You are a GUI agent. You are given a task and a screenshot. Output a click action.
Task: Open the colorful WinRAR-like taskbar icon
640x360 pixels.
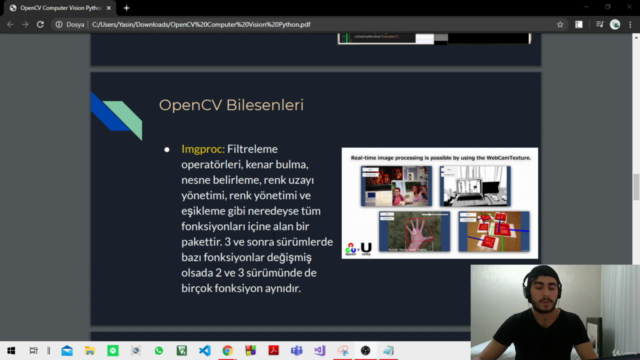coord(251,351)
